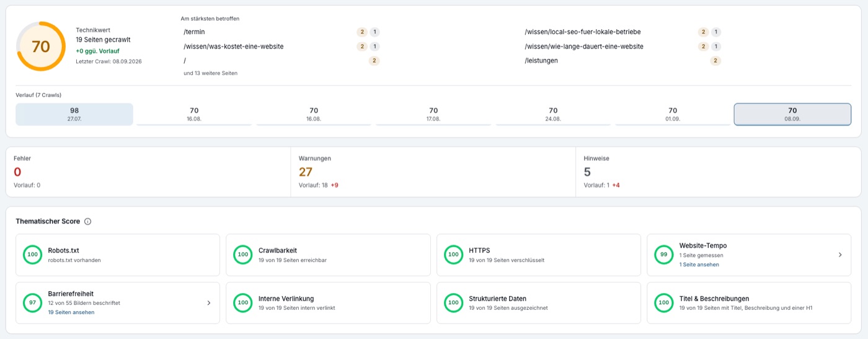Click the 100 score ring on HTTPS card
The width and height of the screenshot is (868, 339).
tap(453, 255)
